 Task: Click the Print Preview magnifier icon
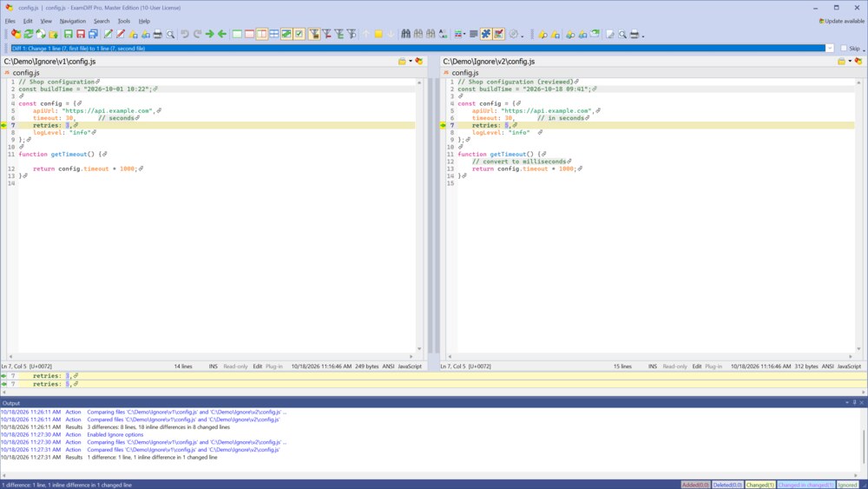point(170,35)
